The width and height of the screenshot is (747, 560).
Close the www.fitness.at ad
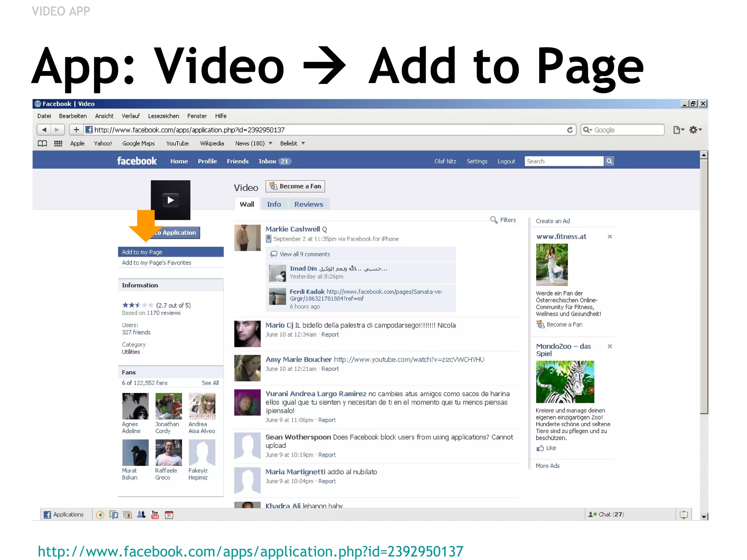[x=609, y=237]
